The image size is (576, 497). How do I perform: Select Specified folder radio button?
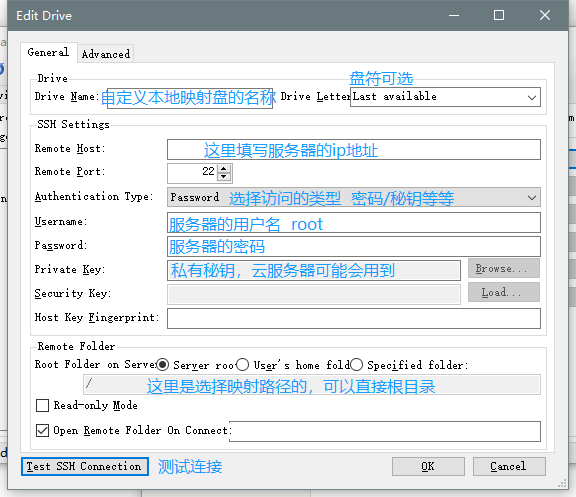click(x=357, y=365)
